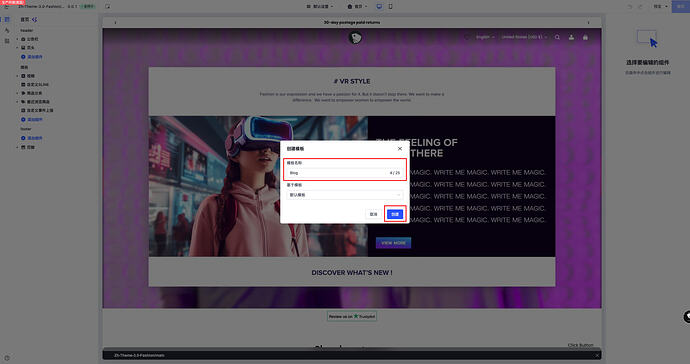Viewport: 690px width, 364px height.
Task: Click the template name input field
Action: 345,173
